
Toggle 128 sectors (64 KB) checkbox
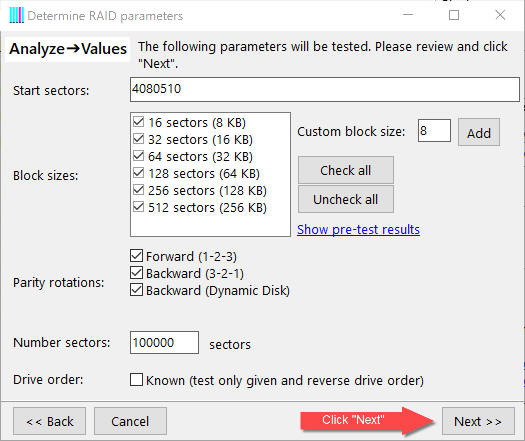tap(138, 173)
